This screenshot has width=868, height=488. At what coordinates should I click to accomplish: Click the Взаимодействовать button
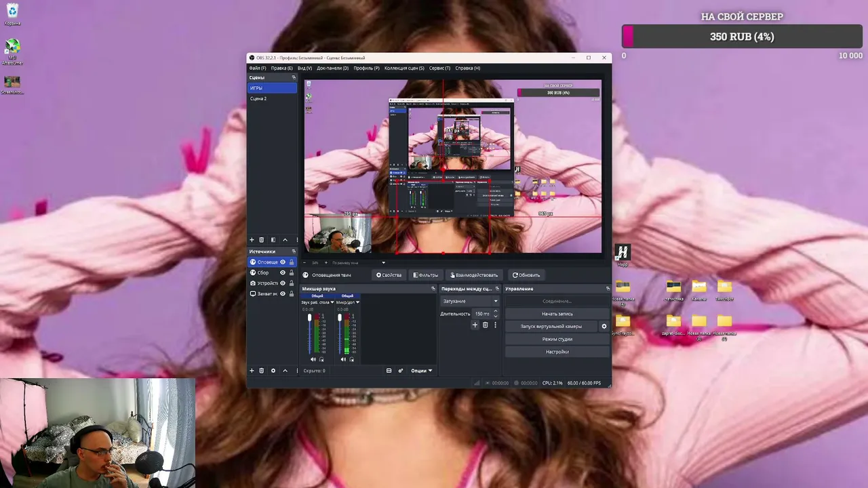point(474,275)
